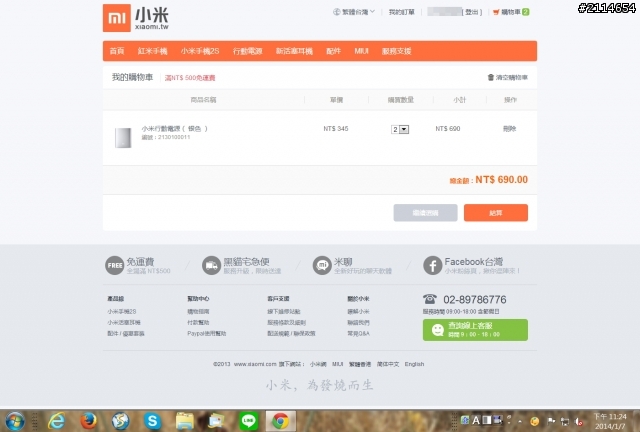
Task: Open Windows Start menu
Action: point(15,421)
